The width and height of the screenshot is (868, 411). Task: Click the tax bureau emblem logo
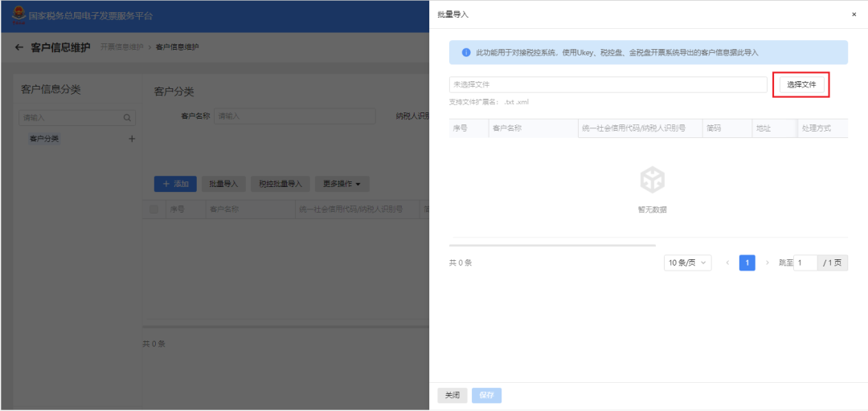coord(18,15)
